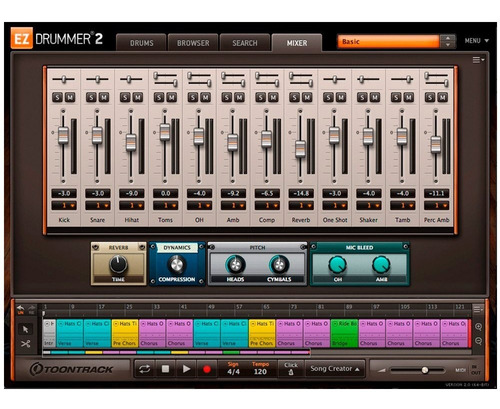Click the EZ Drummer 2 logo

coord(57,39)
